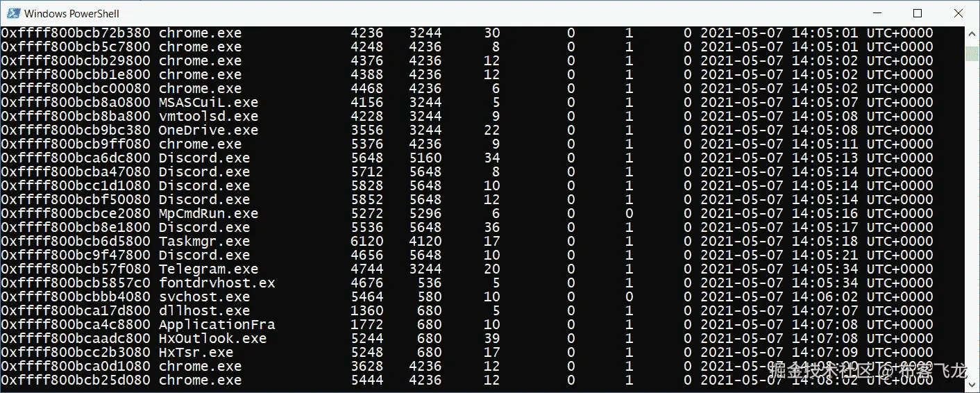Select process name MSASCuiL.exe

pos(208,102)
